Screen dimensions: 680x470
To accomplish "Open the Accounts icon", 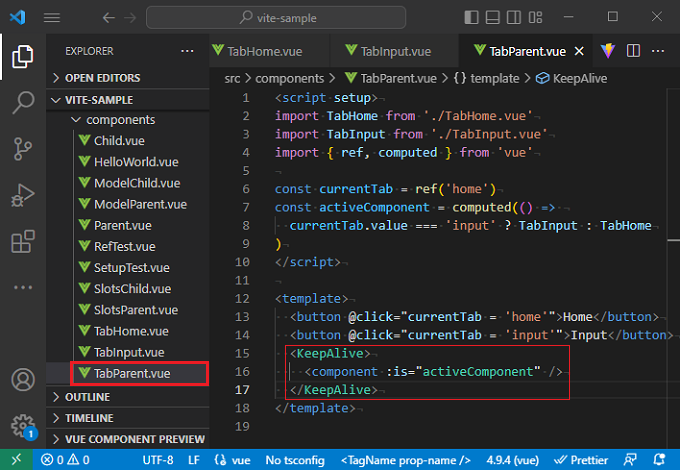I will point(23,380).
